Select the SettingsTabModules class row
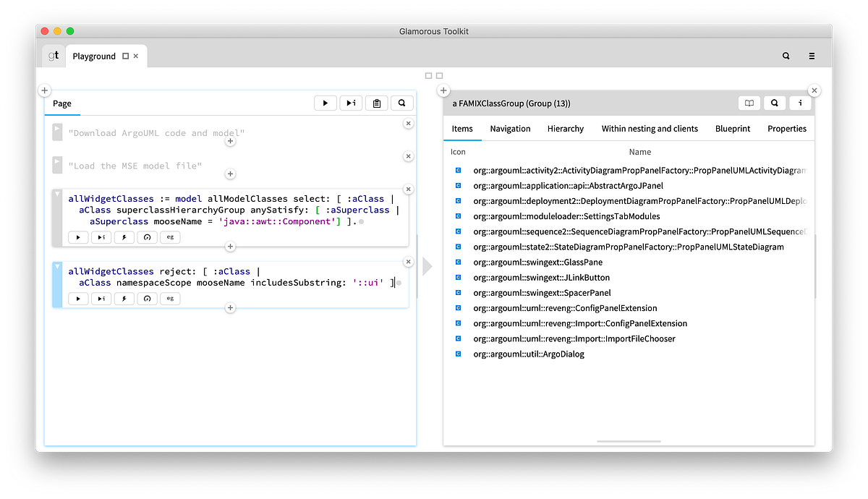 629,216
